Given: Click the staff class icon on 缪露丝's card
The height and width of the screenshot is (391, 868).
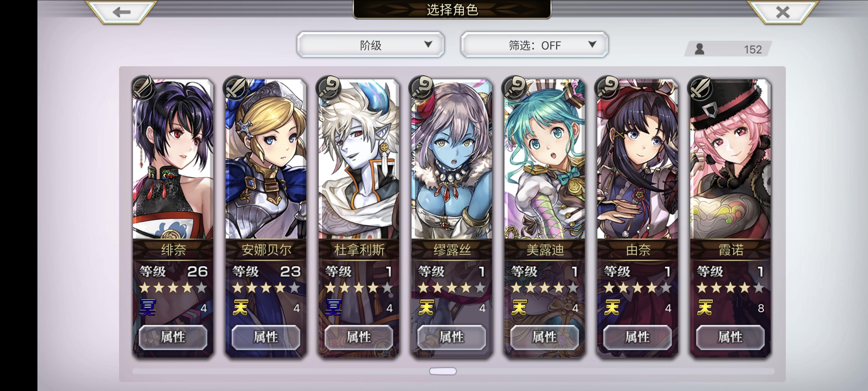Looking at the screenshot, I should click(422, 88).
